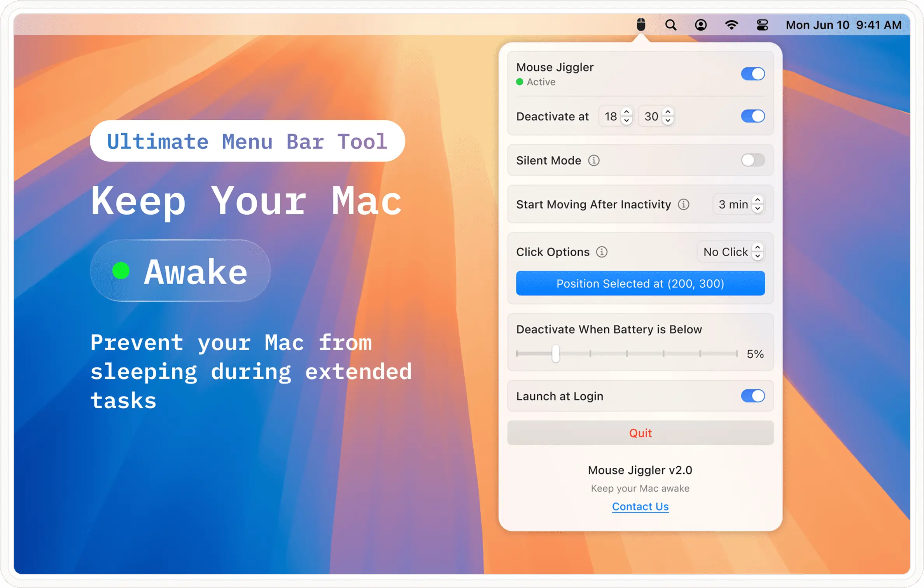Click the last tick of the battery slider
This screenshot has width=924, height=588.
tap(737, 353)
